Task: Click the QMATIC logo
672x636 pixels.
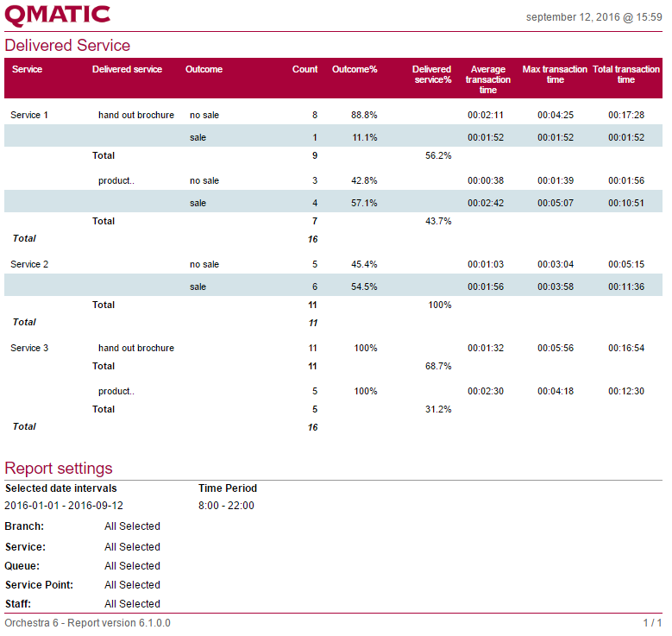Action: (x=58, y=15)
